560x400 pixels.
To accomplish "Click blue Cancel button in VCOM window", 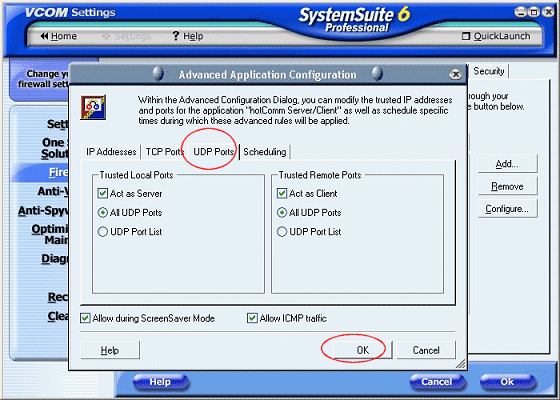I will tap(437, 382).
